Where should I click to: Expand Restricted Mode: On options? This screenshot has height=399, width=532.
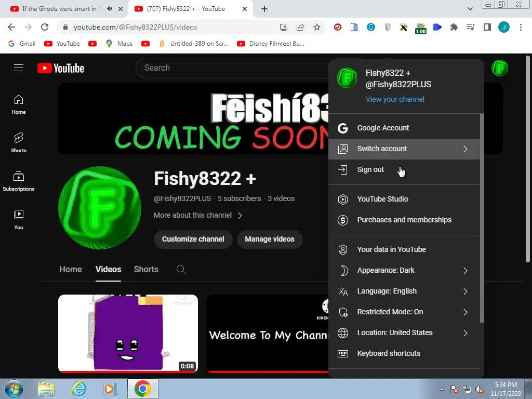[404, 312]
